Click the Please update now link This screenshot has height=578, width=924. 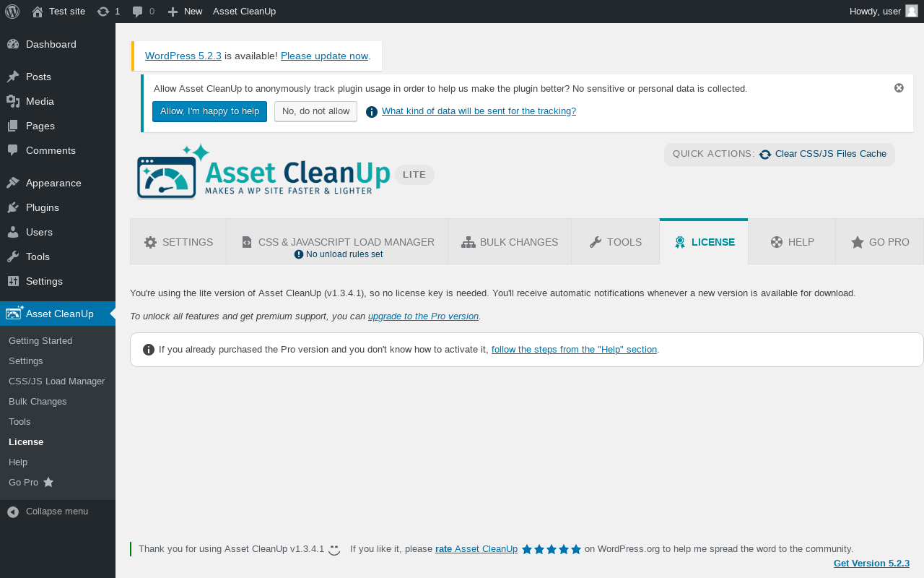[325, 56]
